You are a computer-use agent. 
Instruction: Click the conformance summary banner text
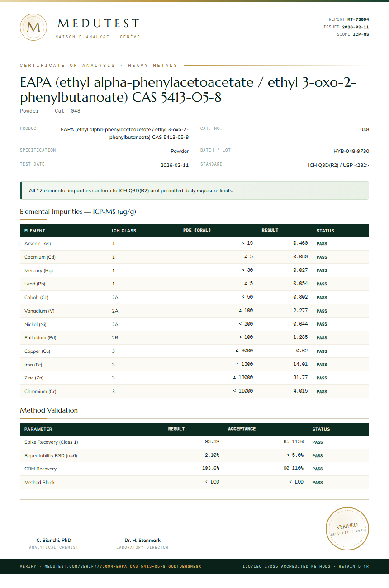coord(131,190)
